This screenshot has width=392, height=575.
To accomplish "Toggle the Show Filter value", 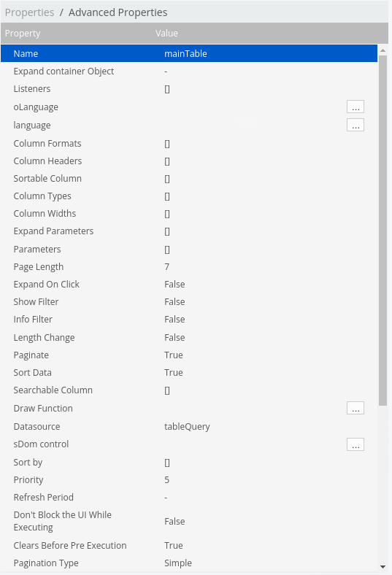I will point(174,302).
